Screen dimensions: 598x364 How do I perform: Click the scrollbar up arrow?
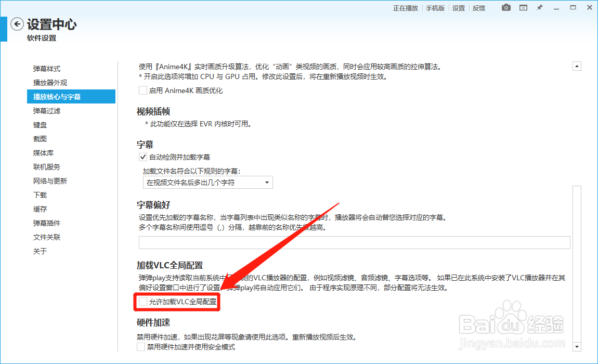point(577,67)
